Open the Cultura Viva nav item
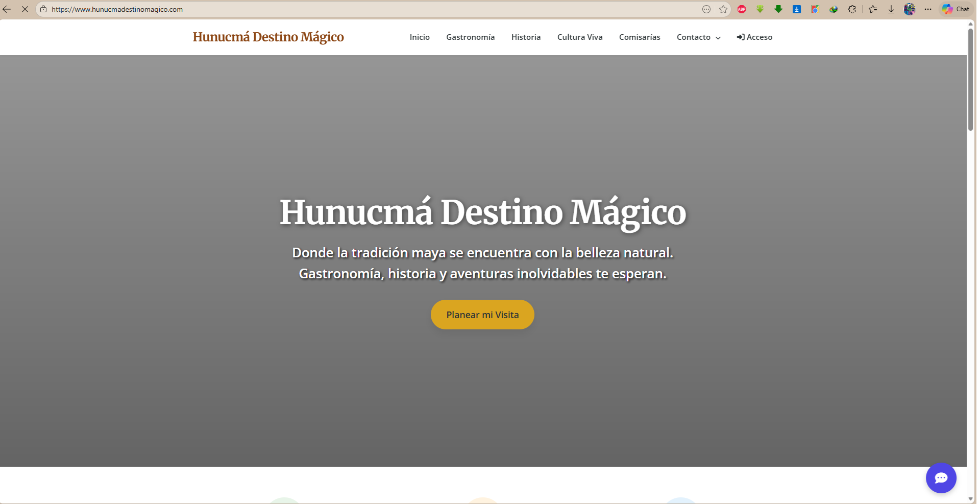The height and width of the screenshot is (504, 980). point(580,37)
